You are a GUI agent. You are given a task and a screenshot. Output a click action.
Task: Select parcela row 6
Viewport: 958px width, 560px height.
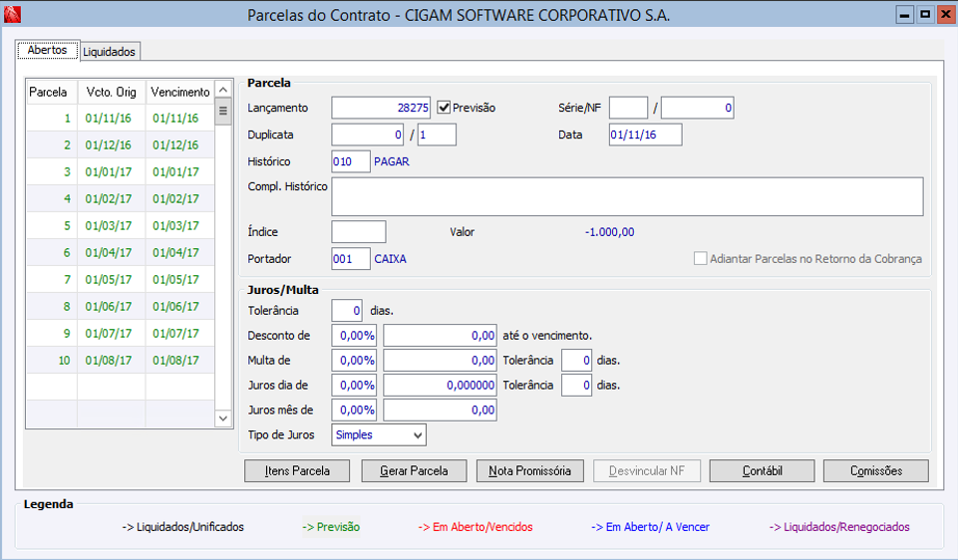(x=121, y=252)
